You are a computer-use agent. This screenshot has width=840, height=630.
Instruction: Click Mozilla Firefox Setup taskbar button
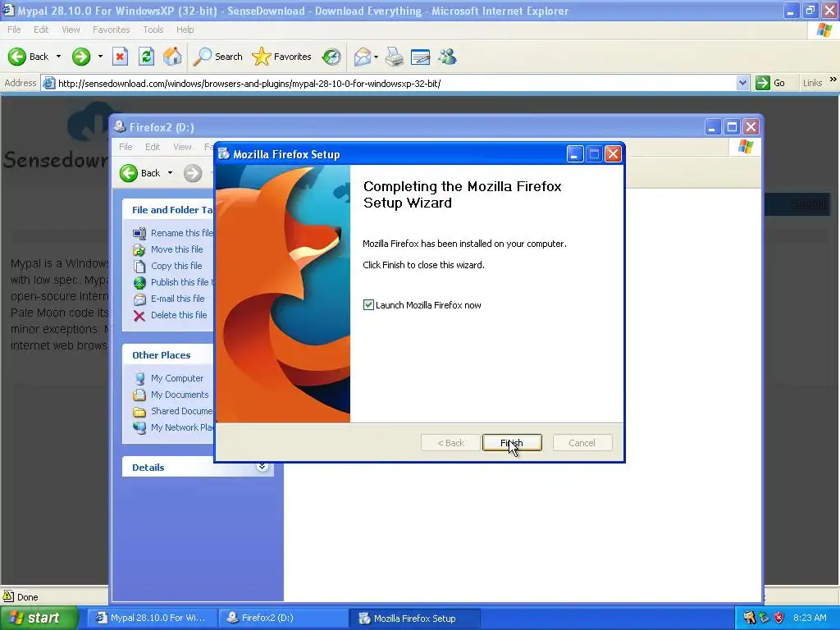(x=414, y=619)
